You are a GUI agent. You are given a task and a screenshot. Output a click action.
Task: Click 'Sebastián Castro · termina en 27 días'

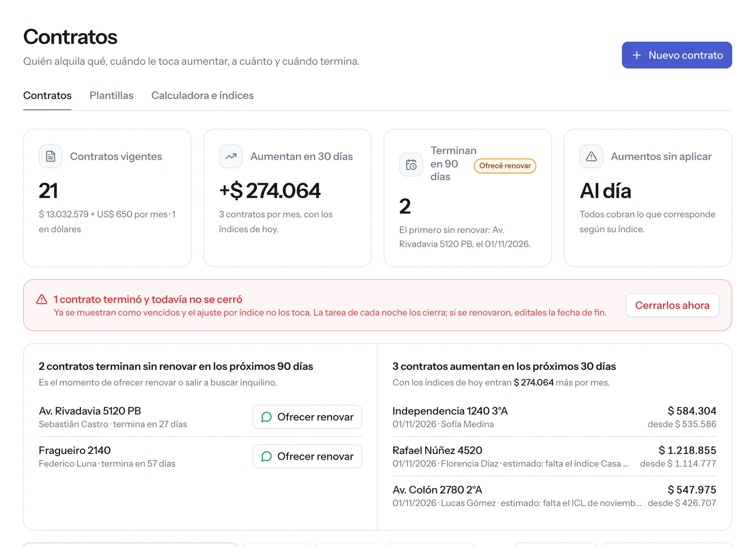click(x=113, y=424)
